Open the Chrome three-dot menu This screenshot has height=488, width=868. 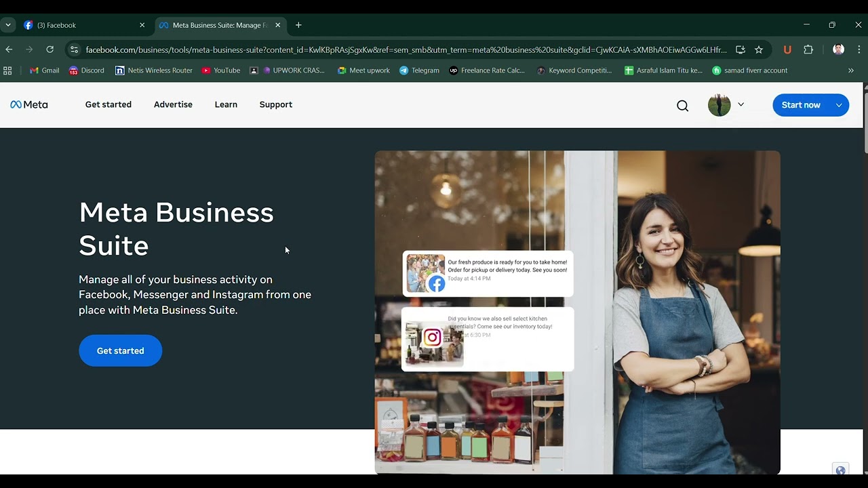pos(859,49)
